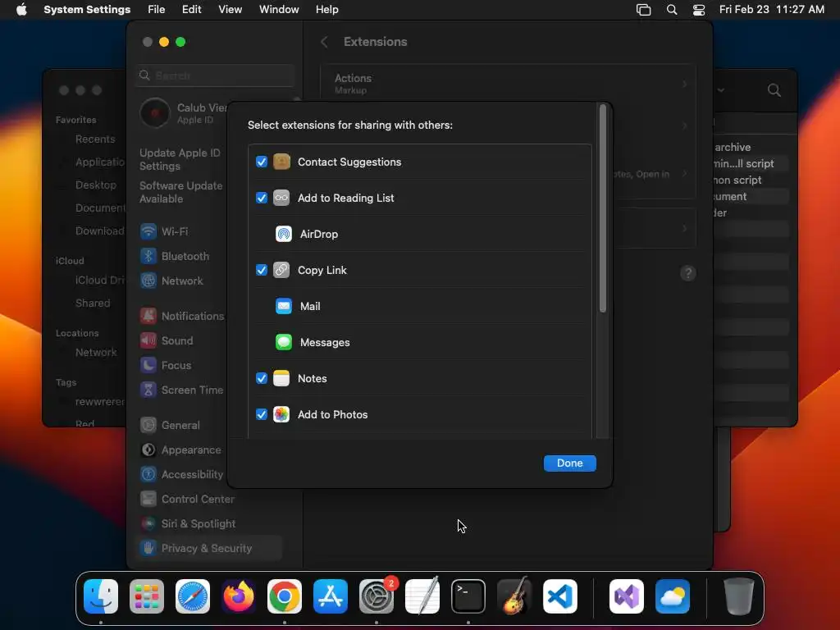This screenshot has width=840, height=630.
Task: Open Terminal from the Dock
Action: (468, 596)
